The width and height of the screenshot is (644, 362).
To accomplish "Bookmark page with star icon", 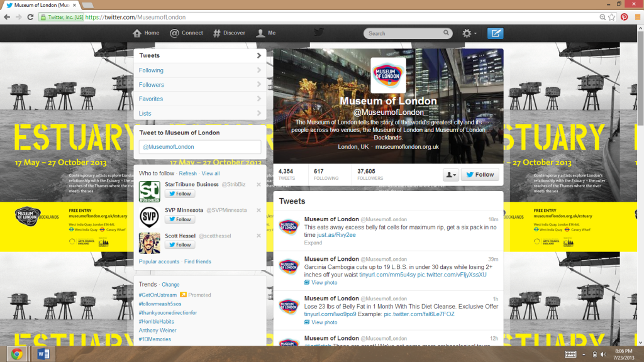I will [612, 17].
